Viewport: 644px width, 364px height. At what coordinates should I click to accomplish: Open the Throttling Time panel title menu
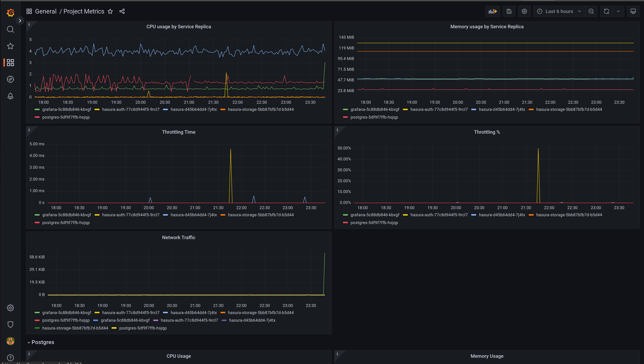[x=179, y=132]
